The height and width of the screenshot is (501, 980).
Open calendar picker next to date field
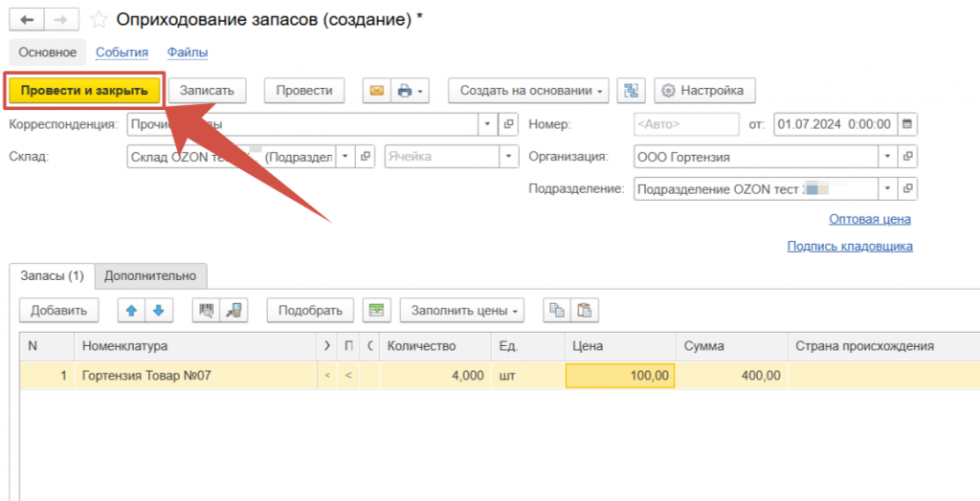[907, 124]
